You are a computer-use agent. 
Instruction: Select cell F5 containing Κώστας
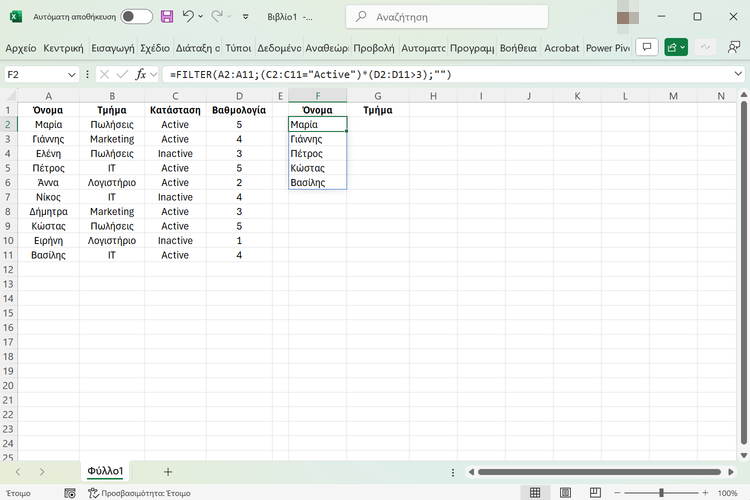pos(318,168)
